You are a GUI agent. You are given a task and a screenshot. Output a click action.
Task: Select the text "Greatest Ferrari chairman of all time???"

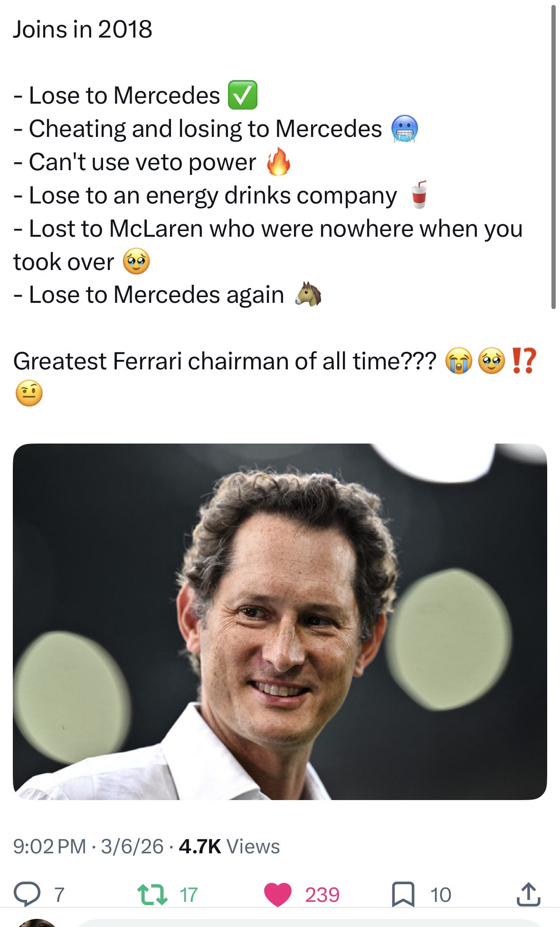(224, 361)
